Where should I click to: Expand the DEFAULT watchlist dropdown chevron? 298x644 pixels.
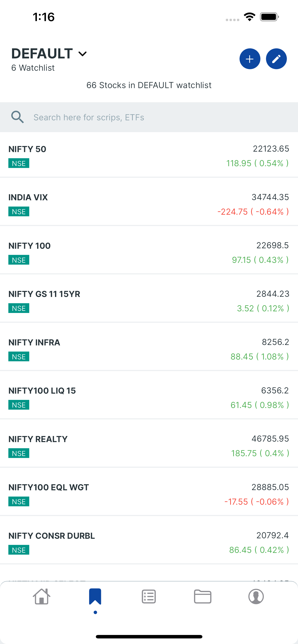click(x=82, y=54)
